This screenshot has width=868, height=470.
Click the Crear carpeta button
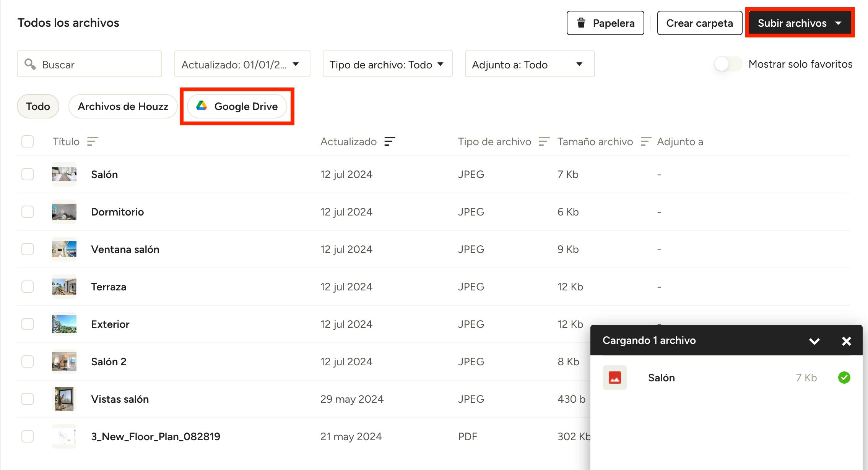pyautogui.click(x=699, y=23)
